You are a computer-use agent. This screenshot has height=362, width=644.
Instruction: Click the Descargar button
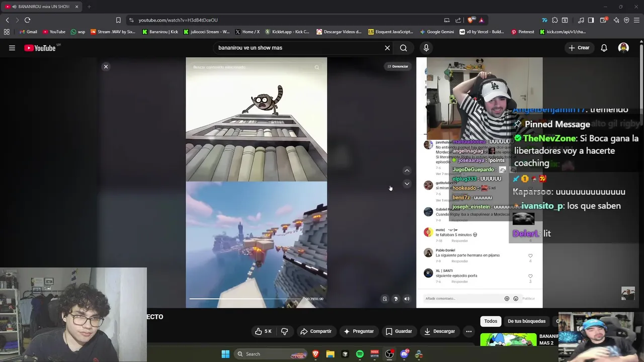click(440, 331)
